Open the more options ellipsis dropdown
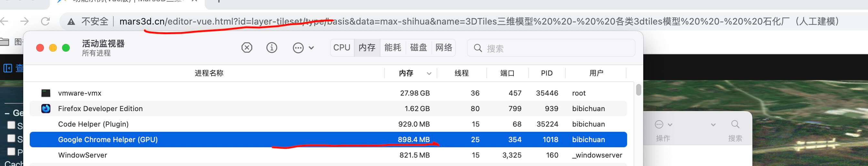This screenshot has width=868, height=166. (303, 48)
